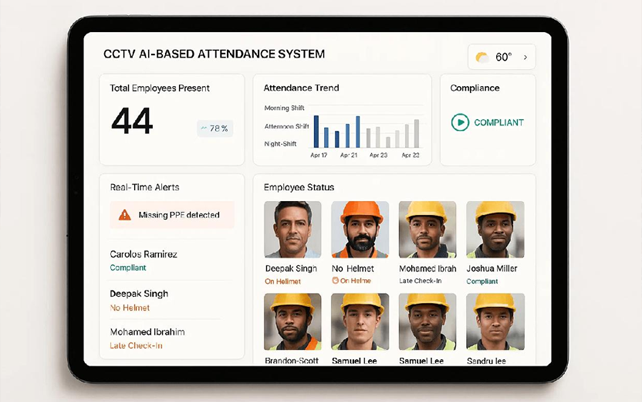Screen dimensions: 642x402
Task: Click the trend arrow icon beside 78%
Action: 205,128
